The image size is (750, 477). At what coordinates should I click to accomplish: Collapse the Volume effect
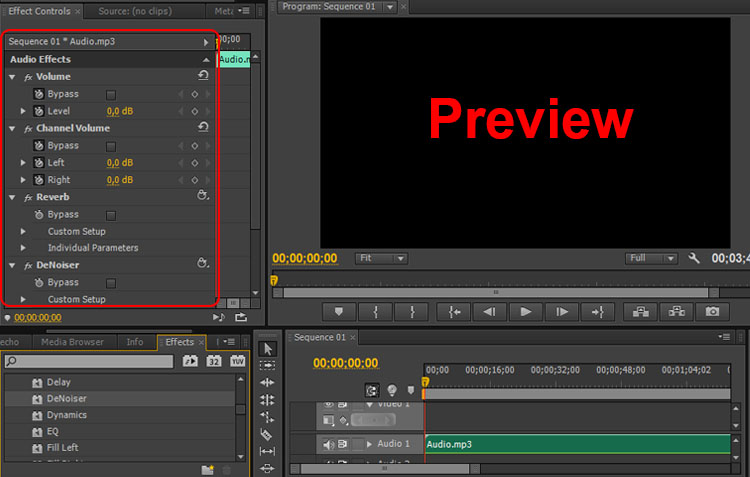tap(12, 77)
